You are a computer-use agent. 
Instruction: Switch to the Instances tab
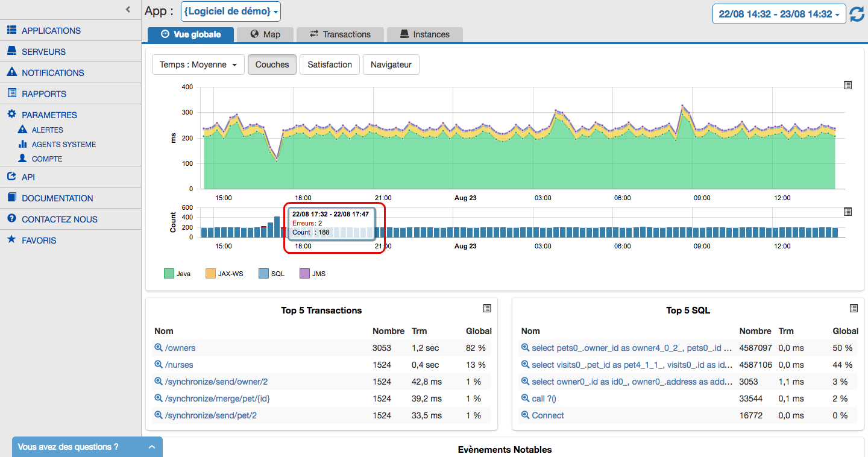pyautogui.click(x=424, y=34)
